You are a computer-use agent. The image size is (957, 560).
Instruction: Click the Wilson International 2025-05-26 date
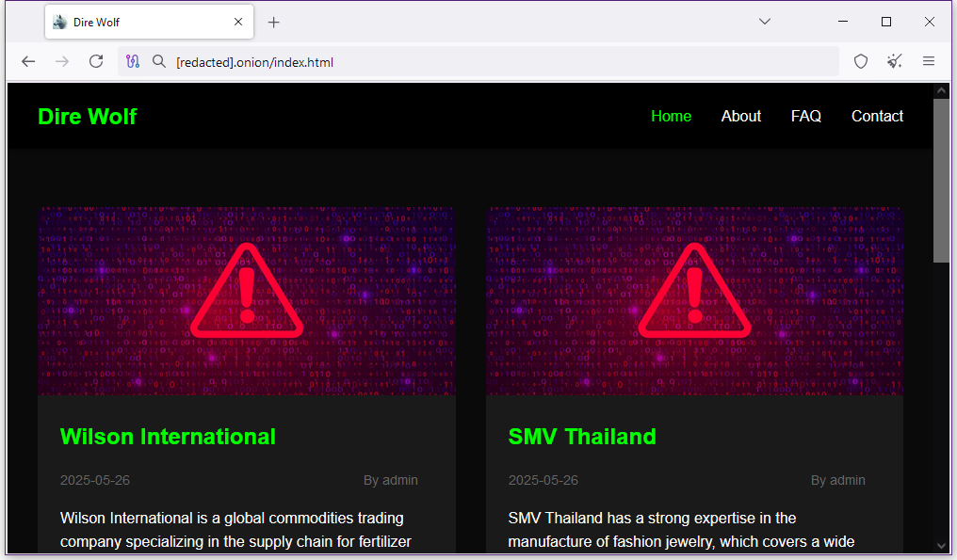[x=94, y=480]
